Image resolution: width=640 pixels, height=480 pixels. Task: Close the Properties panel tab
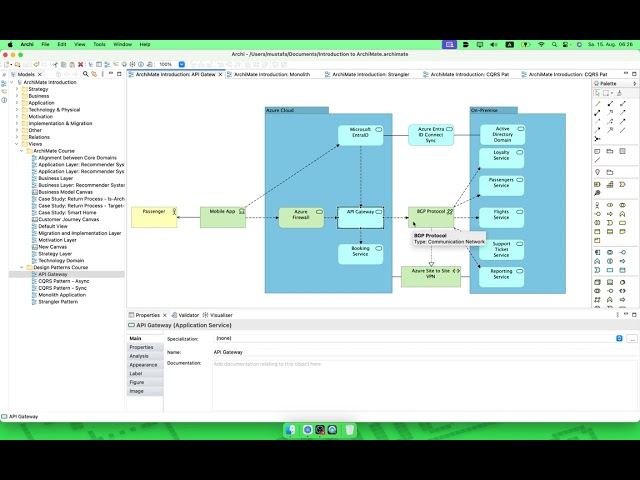click(x=165, y=315)
